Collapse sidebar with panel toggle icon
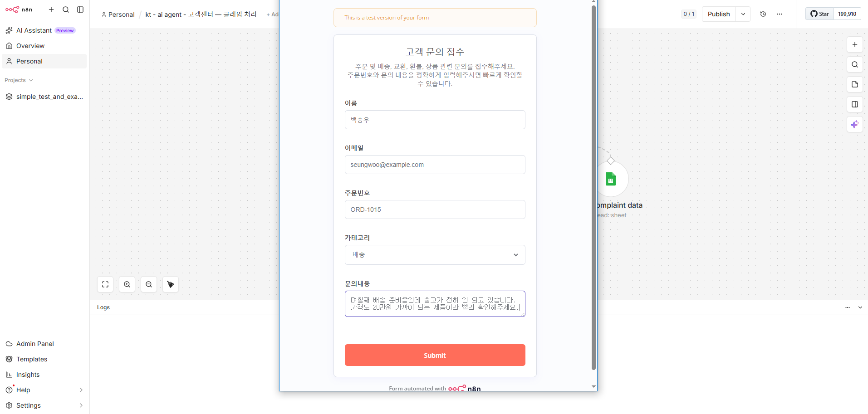This screenshot has height=414, width=868. coord(80,10)
